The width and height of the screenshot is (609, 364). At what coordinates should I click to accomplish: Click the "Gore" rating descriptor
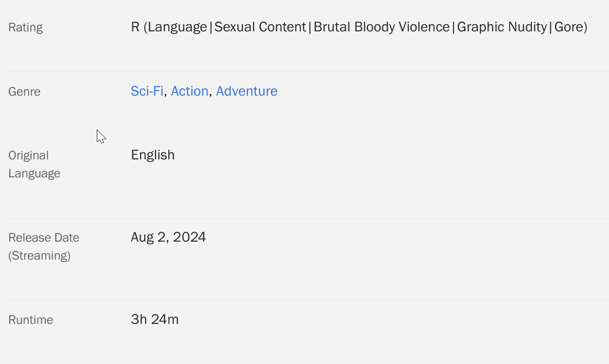(x=568, y=27)
